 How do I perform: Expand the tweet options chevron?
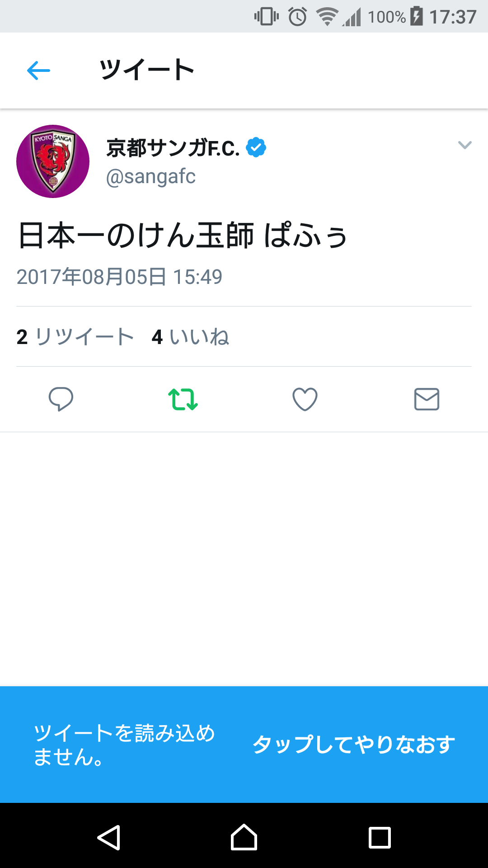point(465,145)
